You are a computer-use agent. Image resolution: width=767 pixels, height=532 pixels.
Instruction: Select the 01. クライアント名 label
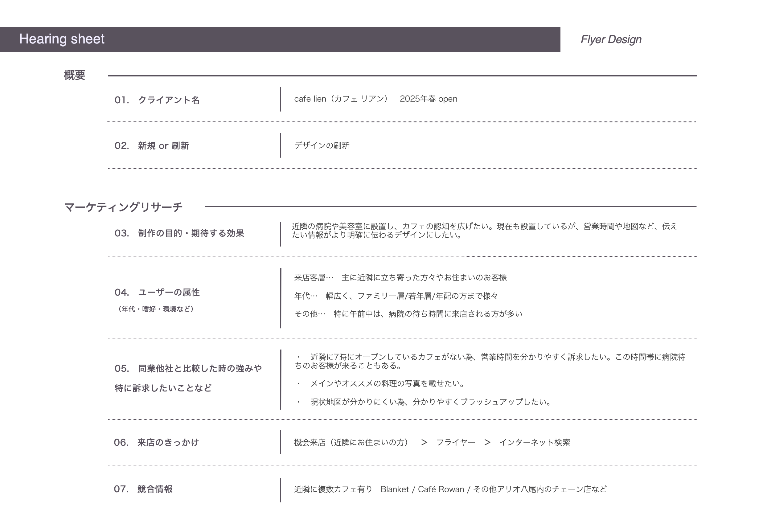157,100
